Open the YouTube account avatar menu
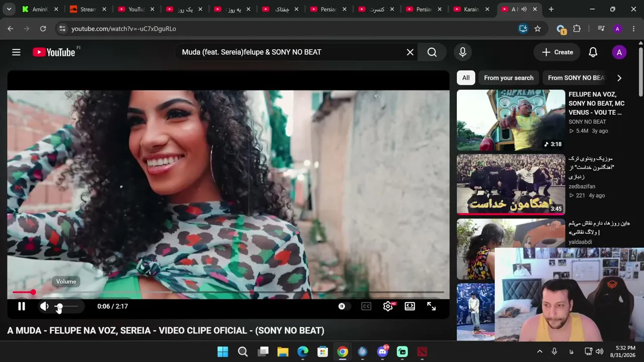Viewport: 644px width, 362px height. pos(619,52)
